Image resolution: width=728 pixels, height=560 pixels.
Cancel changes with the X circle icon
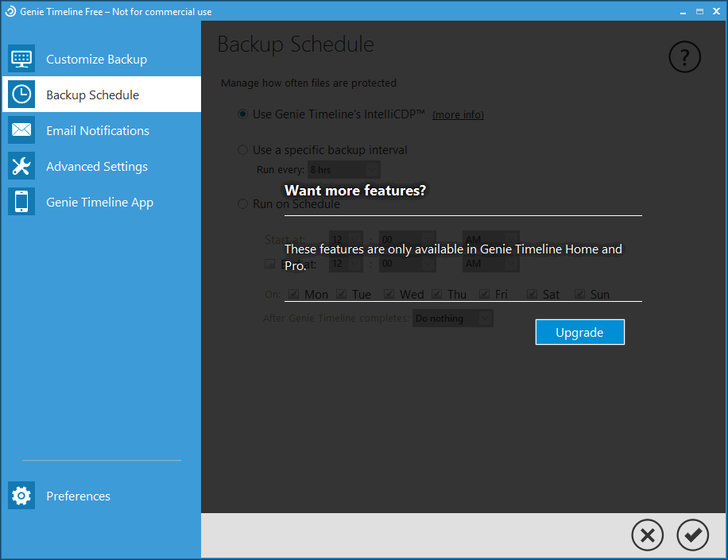[x=648, y=535]
